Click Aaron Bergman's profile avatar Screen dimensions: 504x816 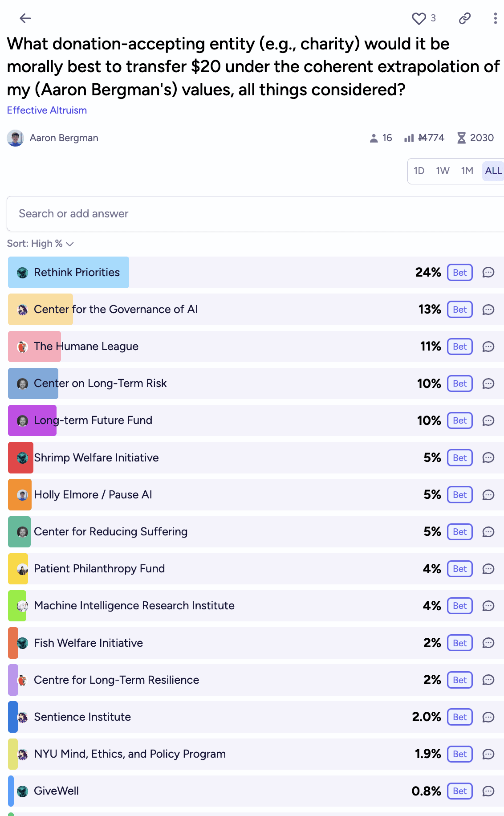coord(16,138)
